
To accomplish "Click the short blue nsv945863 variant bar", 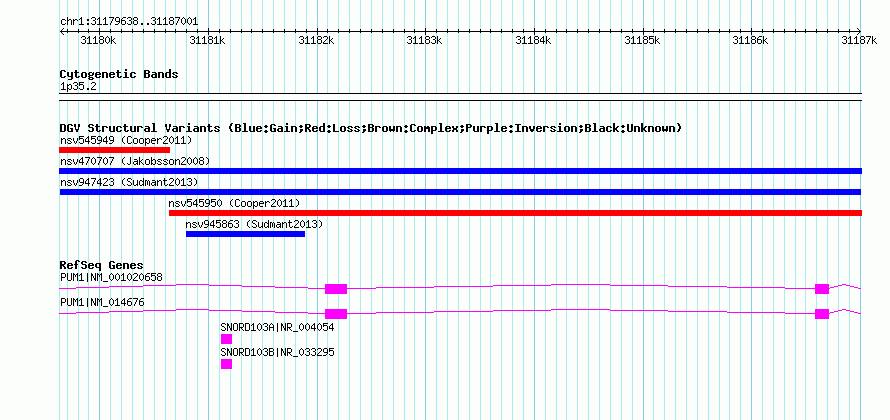I will point(245,234).
